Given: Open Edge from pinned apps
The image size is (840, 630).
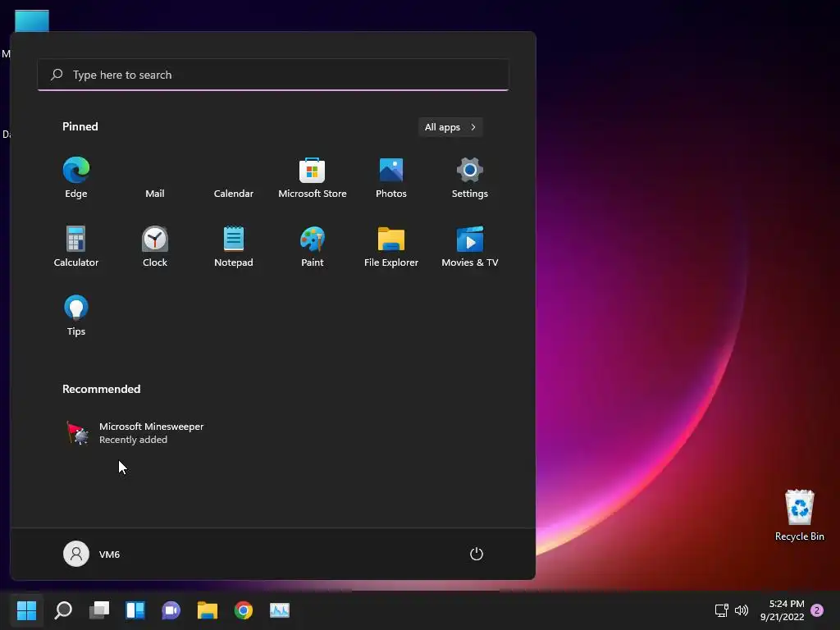Looking at the screenshot, I should (76, 178).
